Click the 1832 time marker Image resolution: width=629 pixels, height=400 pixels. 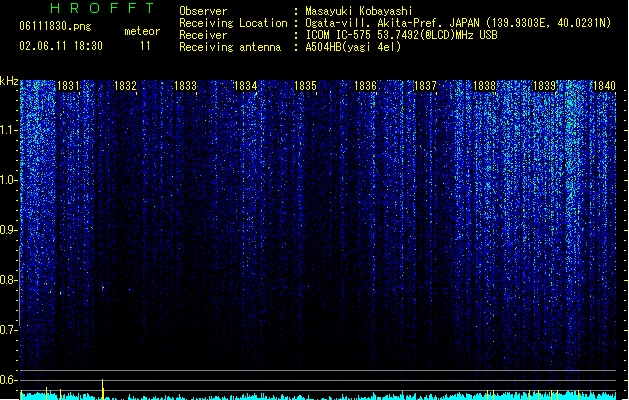[126, 86]
